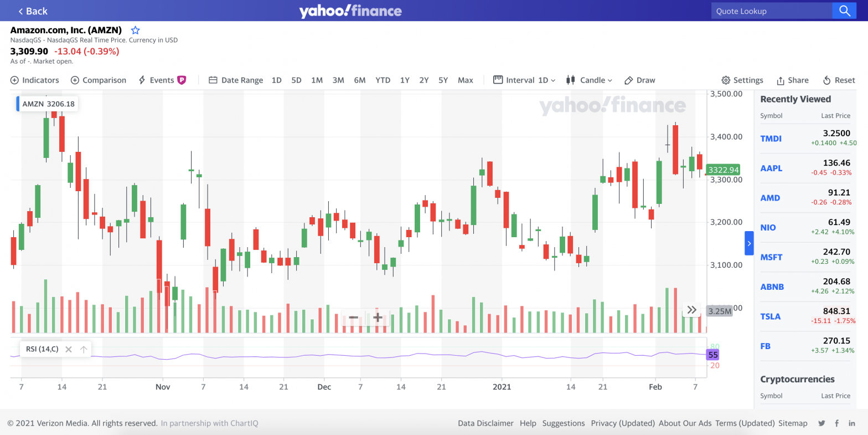Viewport: 868px width, 435px height.
Task: Activate the Draw tool
Action: click(x=639, y=80)
